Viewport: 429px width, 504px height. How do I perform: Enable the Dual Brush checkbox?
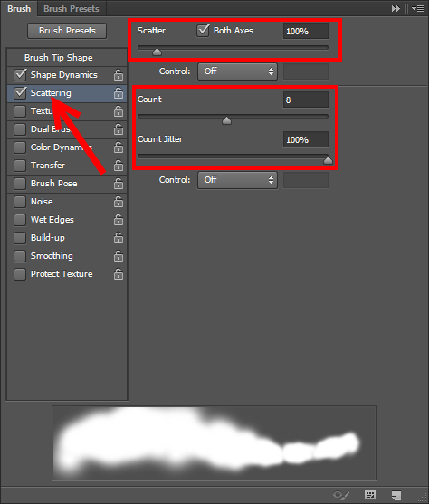(20, 129)
